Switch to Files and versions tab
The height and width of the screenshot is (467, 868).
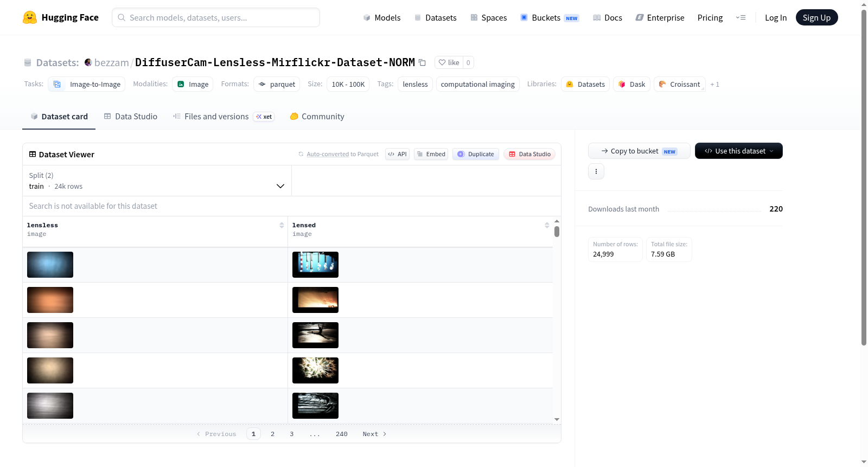[x=223, y=116]
